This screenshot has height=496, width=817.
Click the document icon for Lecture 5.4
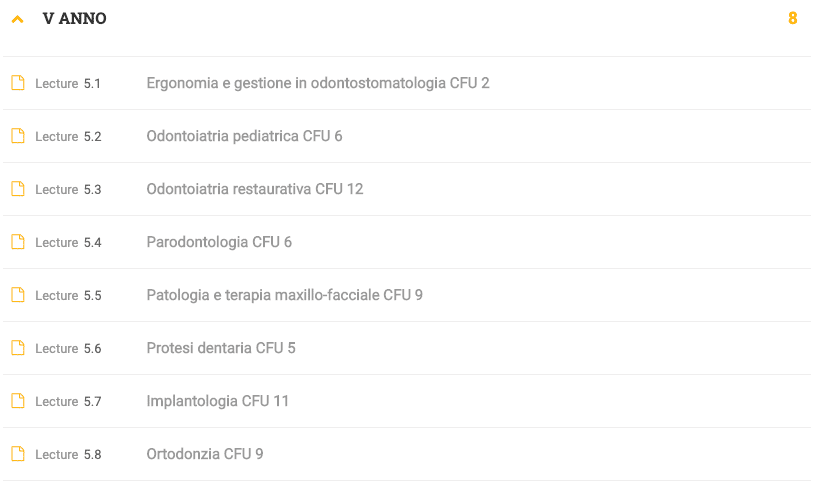coord(18,242)
